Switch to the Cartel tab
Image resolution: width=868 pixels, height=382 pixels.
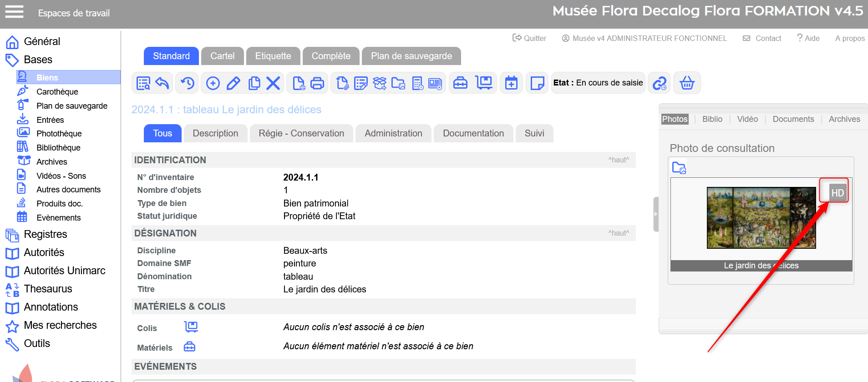pyautogui.click(x=222, y=56)
